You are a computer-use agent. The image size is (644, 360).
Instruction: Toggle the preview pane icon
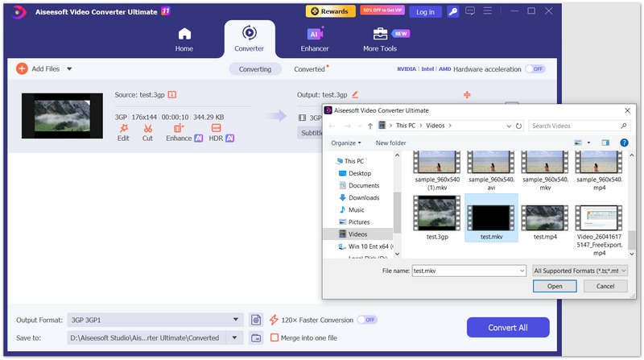[x=605, y=143]
